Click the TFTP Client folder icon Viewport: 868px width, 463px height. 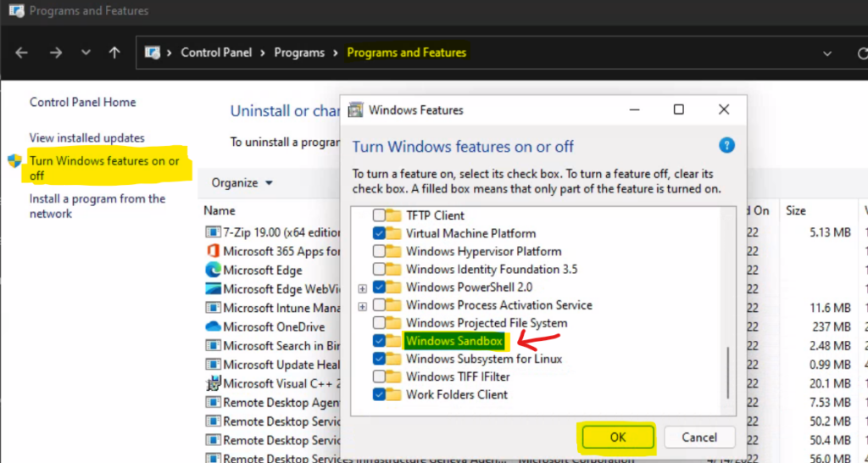pos(393,215)
